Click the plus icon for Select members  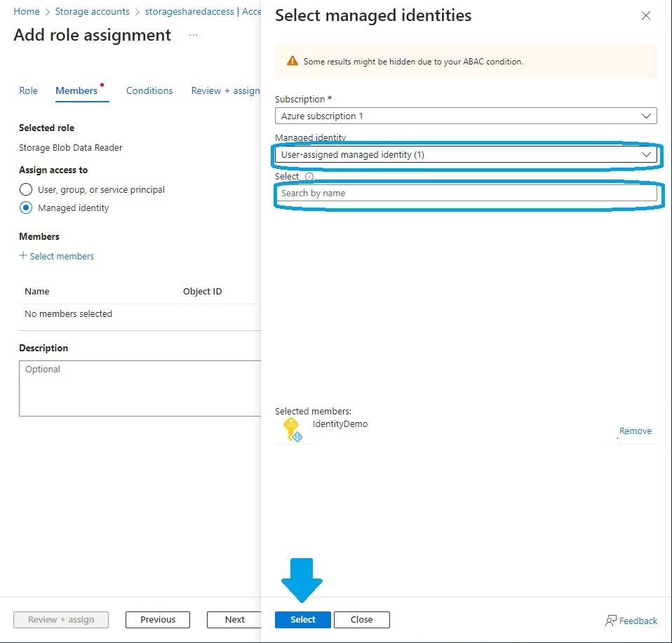pyautogui.click(x=23, y=255)
